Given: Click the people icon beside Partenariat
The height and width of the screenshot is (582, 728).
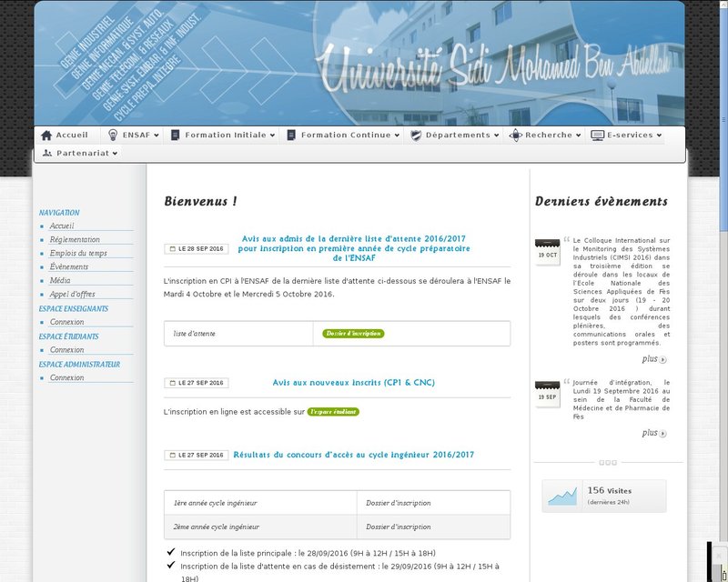Looking at the screenshot, I should pos(47,153).
